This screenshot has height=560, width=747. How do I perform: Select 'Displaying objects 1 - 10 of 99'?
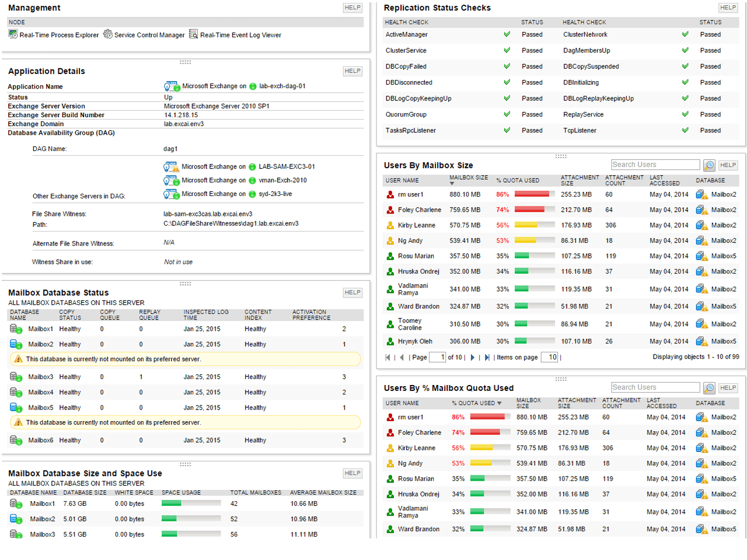[696, 357]
